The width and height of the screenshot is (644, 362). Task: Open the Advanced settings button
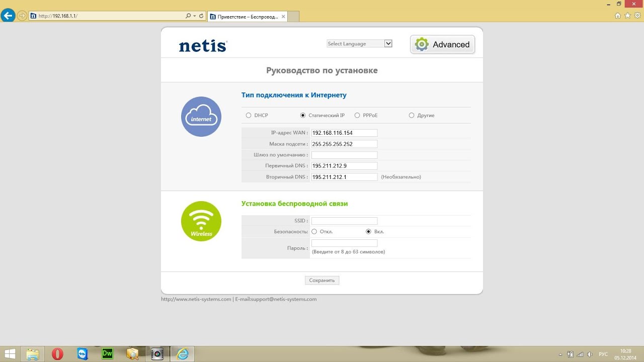[x=442, y=44]
